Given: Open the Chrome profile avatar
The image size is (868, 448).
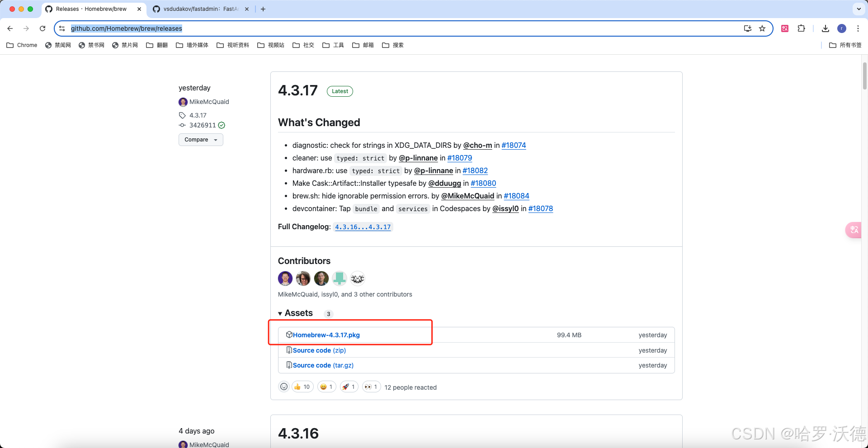Looking at the screenshot, I should coord(842,28).
